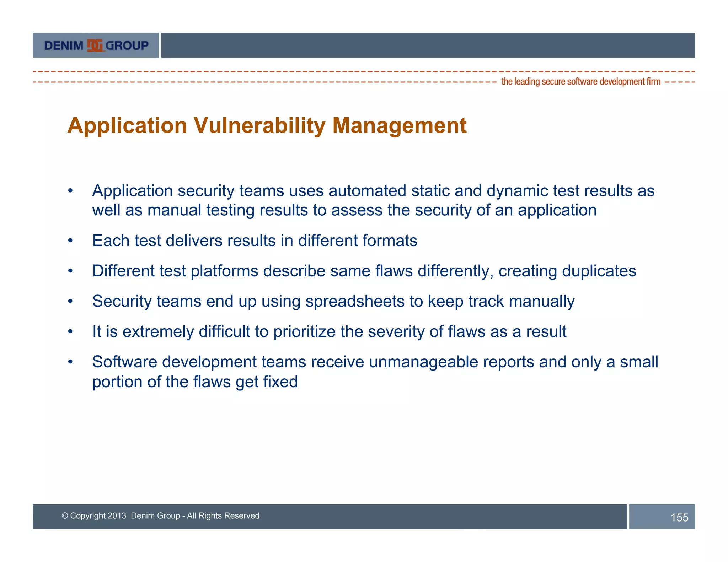The width and height of the screenshot is (728, 562).
Task: Click the bullet beginning 'Application security teams uses'
Action: pyautogui.click(x=373, y=191)
